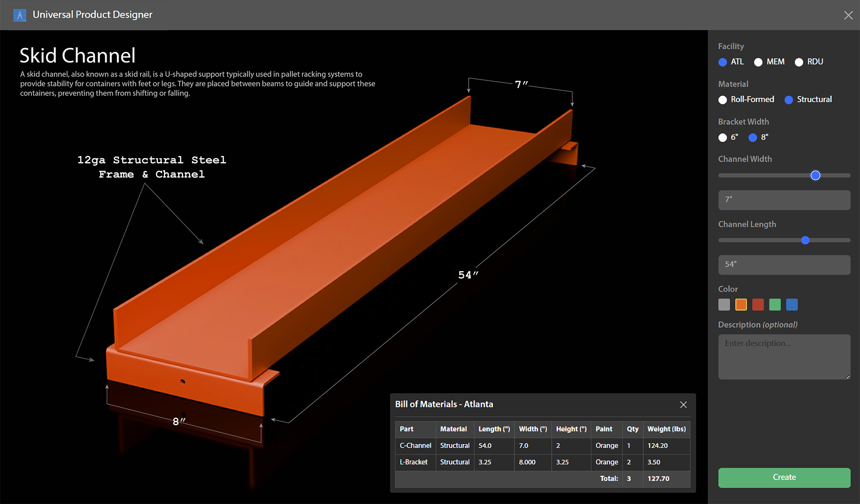Select the MEM facility option
The width and height of the screenshot is (860, 504).
tap(769, 62)
